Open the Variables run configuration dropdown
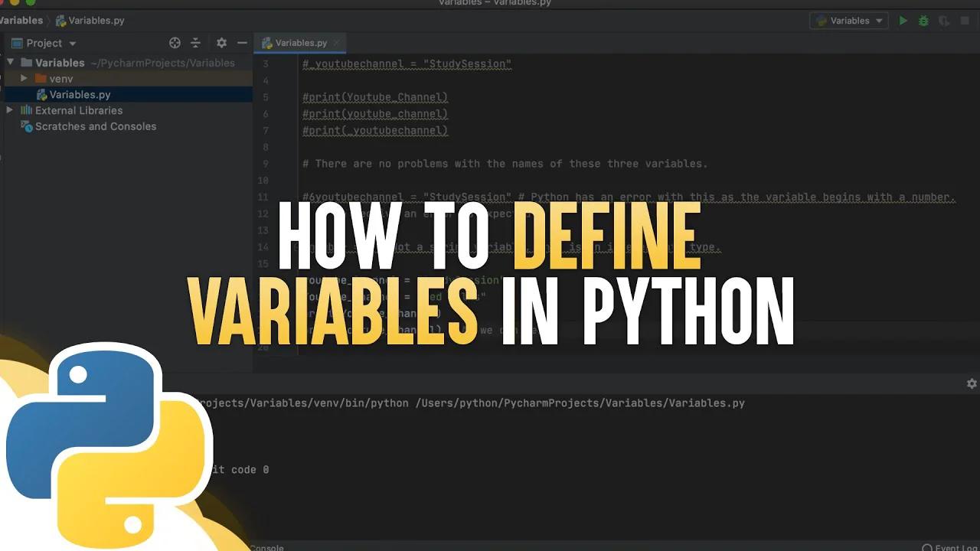Screen dimensions: 980x551 849,21
